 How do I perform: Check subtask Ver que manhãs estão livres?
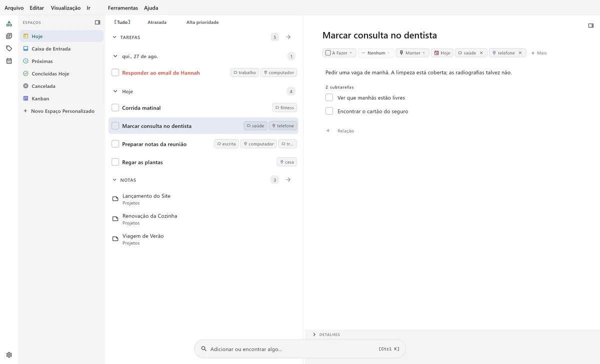pos(329,98)
